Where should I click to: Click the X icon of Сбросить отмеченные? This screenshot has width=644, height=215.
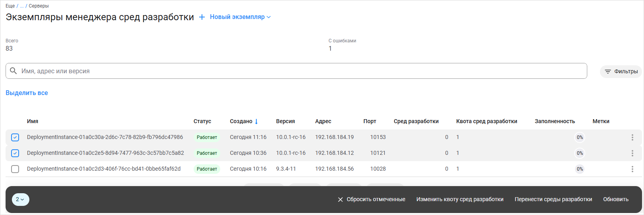[x=340, y=200]
